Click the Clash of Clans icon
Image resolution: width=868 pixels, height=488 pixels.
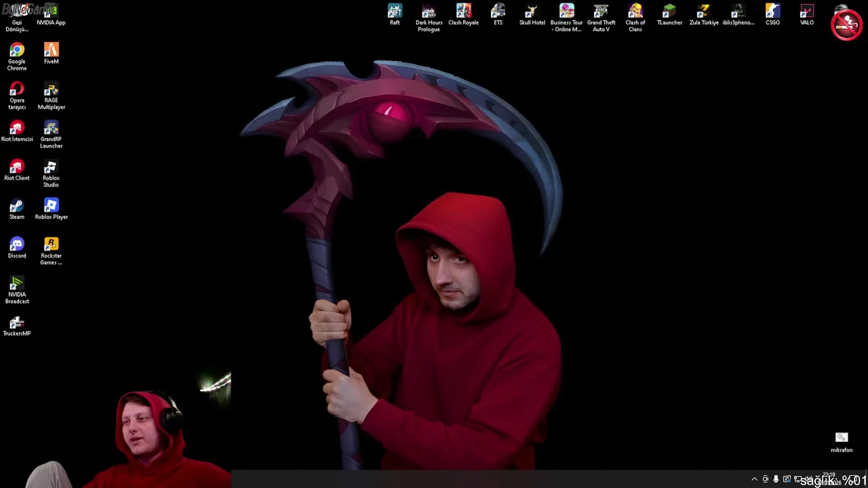(635, 18)
